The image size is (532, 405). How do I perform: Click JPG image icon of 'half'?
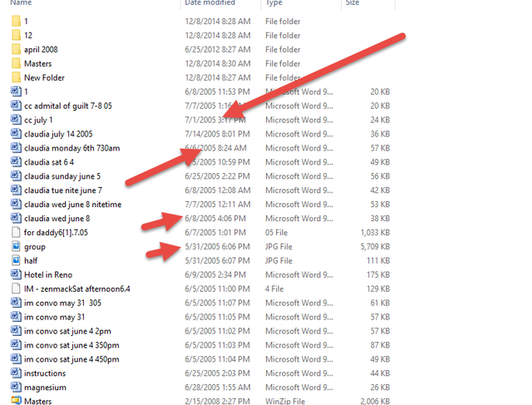[16, 260]
